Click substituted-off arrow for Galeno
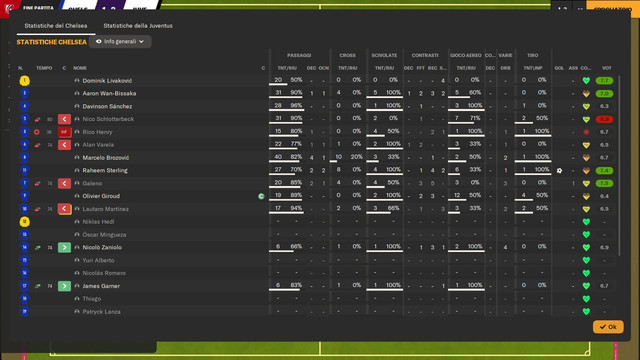Screen dimensions: 640x360 64,183
